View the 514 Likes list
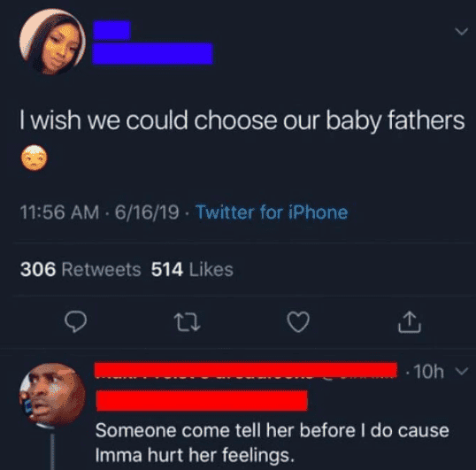This screenshot has width=476, height=470. pos(192,269)
